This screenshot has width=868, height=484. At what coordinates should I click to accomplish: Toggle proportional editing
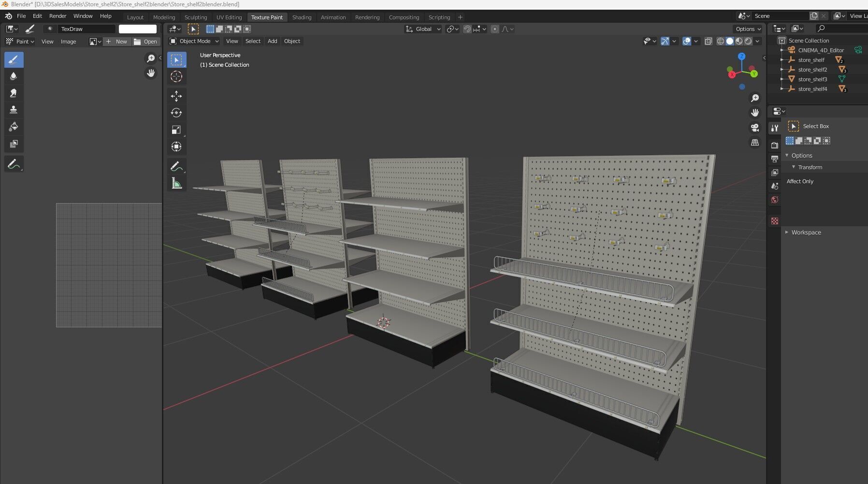[x=494, y=29]
